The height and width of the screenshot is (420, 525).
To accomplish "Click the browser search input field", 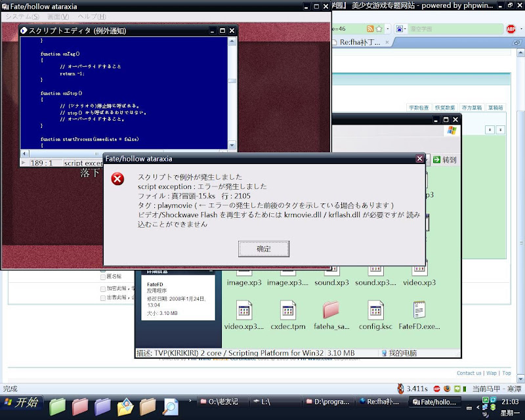I will [455, 29].
